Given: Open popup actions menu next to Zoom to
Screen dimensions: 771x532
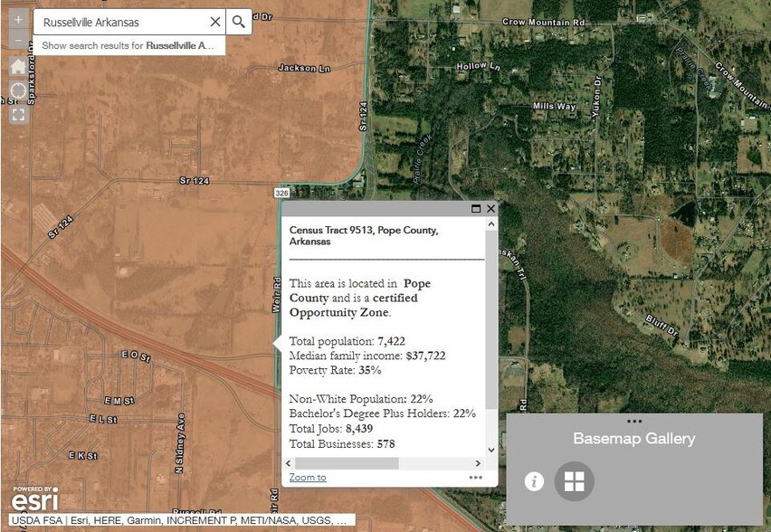Looking at the screenshot, I should tap(476, 478).
